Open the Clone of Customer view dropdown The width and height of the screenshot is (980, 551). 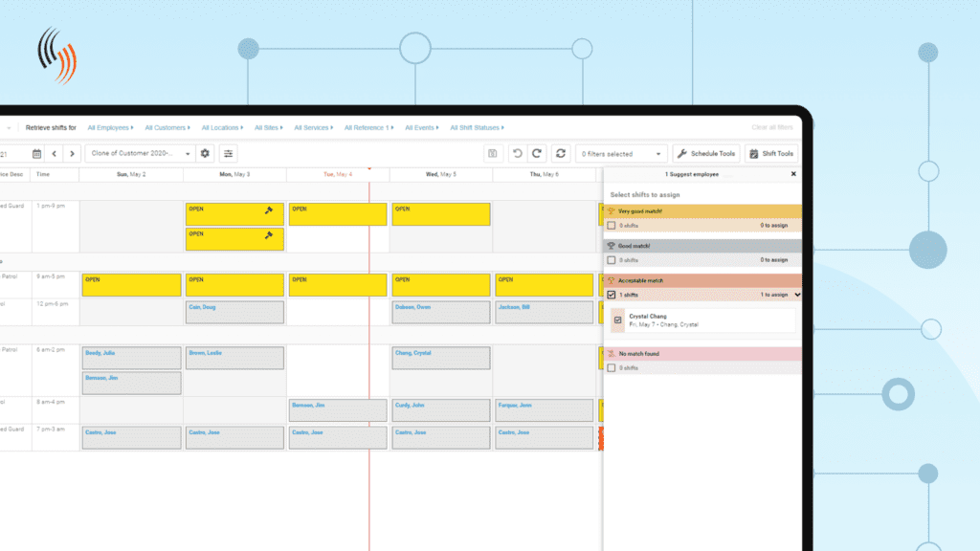coord(140,154)
